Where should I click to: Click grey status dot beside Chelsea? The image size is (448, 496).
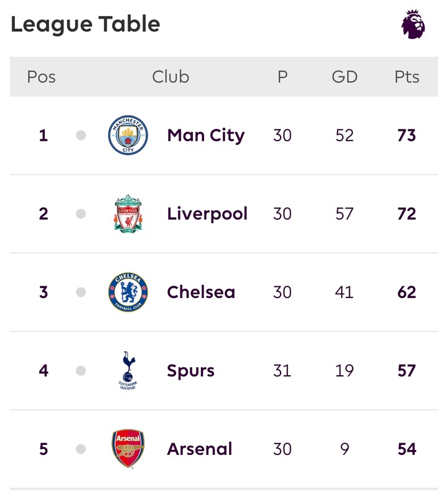click(x=81, y=292)
